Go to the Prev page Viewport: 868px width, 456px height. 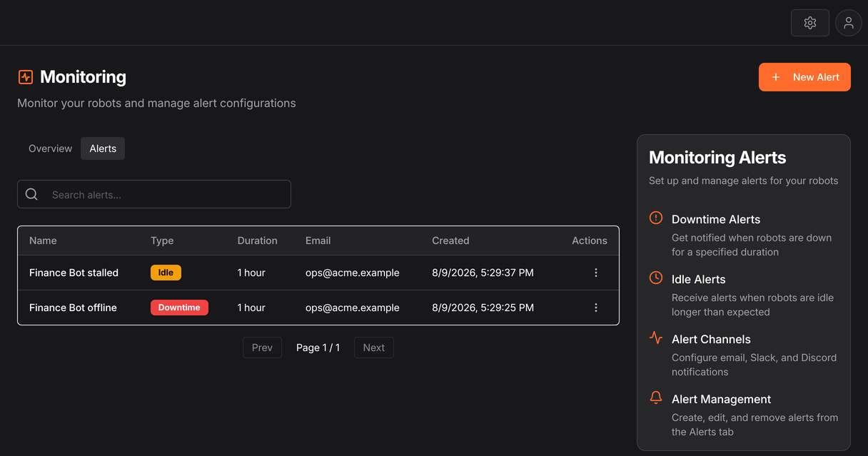(262, 348)
